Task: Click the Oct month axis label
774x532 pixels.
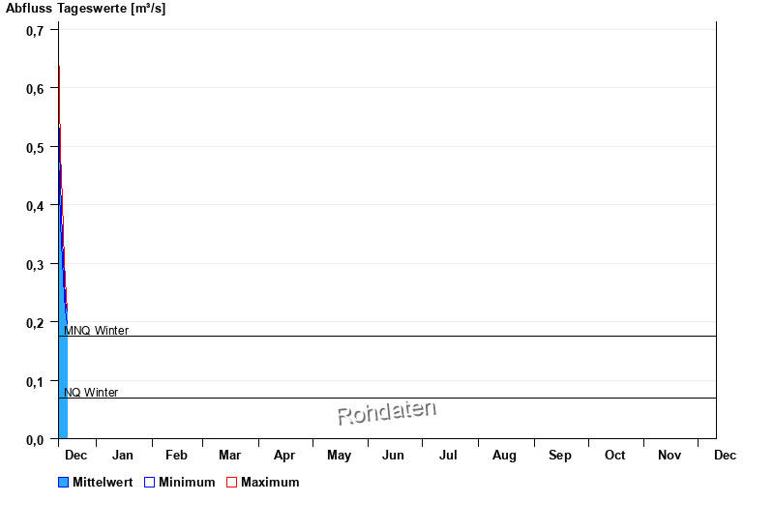Action: point(615,456)
